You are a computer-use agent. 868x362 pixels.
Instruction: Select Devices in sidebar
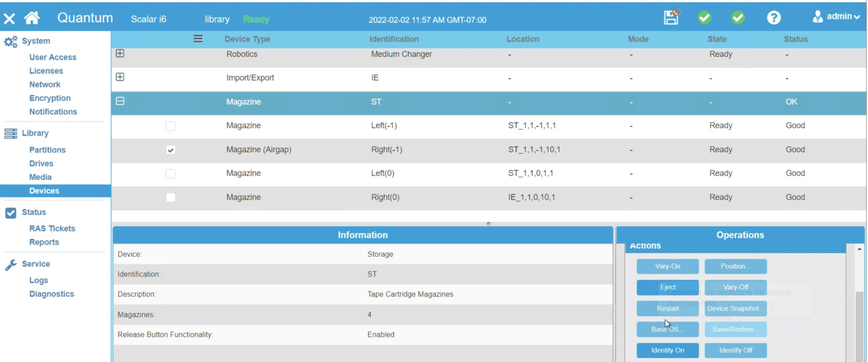(x=55, y=191)
